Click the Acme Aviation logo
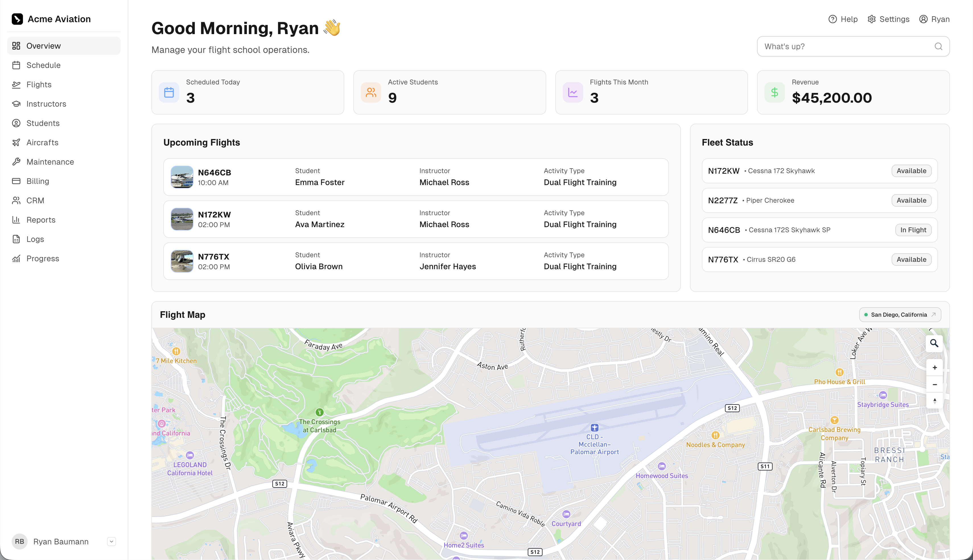Viewport: 973px width, 560px height. [x=17, y=19]
